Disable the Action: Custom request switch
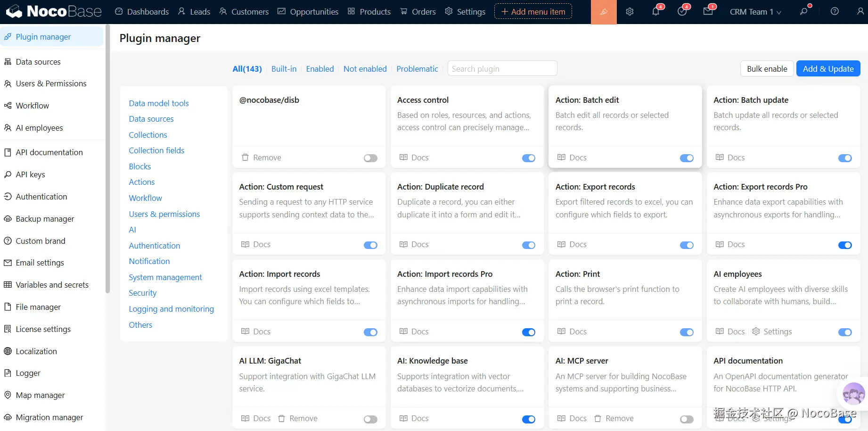Screen dimensions: 868x431 pyautogui.click(x=370, y=245)
